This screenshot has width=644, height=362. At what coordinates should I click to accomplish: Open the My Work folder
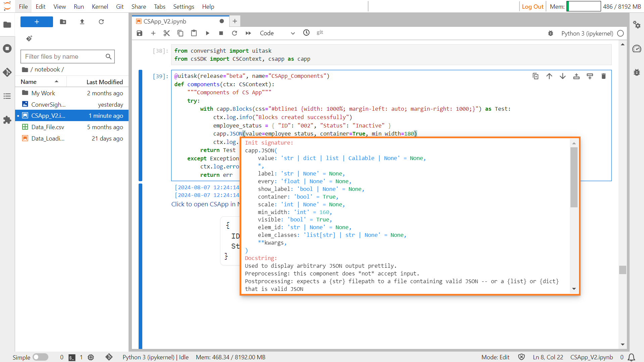point(72,93)
